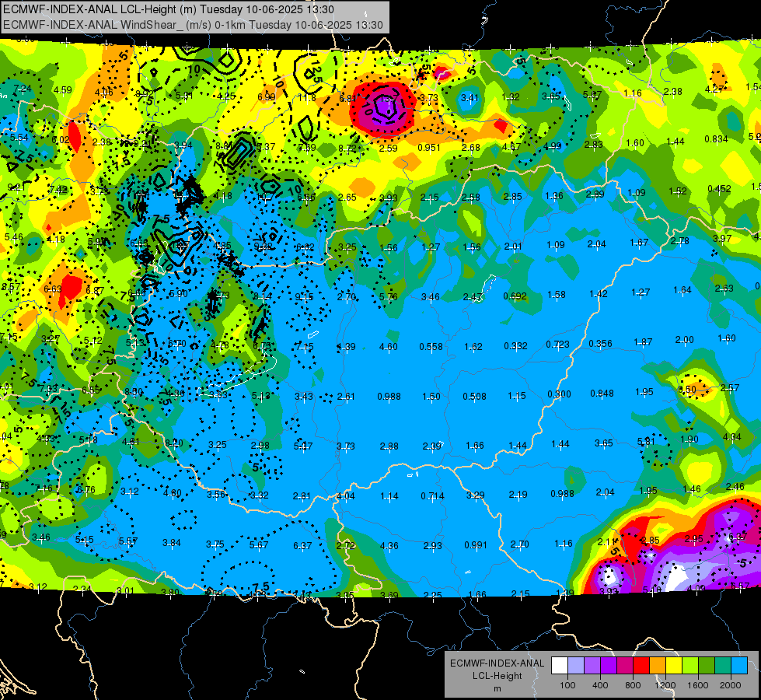
Task: Click the medium purple swatch left of 400
Action: click(x=592, y=666)
